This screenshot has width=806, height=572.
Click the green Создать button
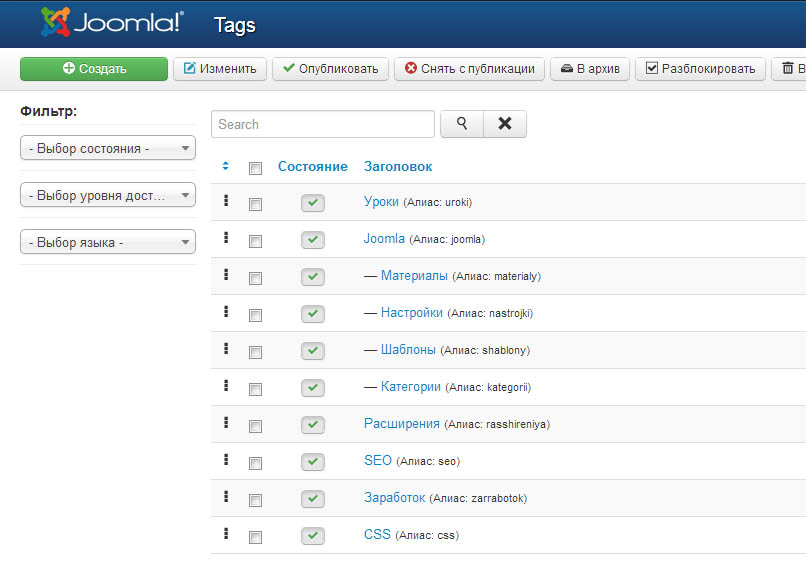tap(94, 69)
